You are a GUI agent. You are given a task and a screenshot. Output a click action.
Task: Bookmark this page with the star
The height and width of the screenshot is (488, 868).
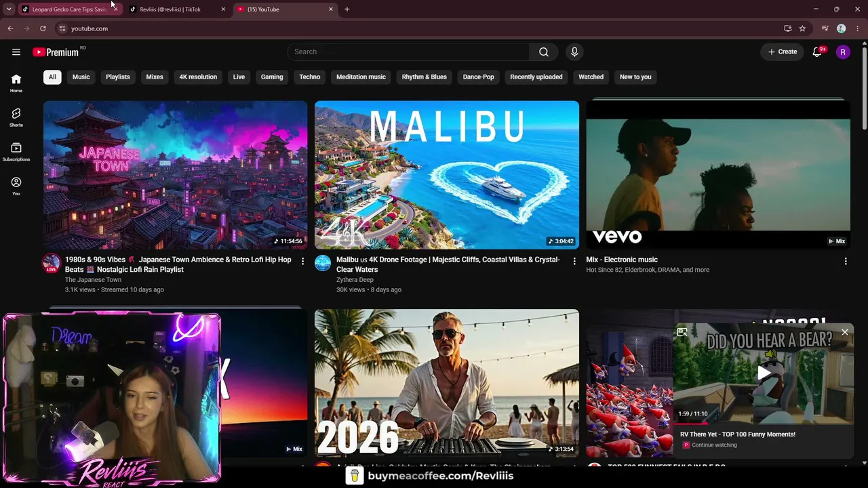802,28
